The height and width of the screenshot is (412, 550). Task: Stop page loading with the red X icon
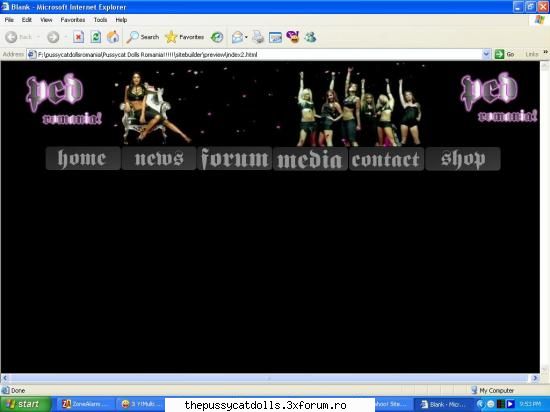[78, 37]
